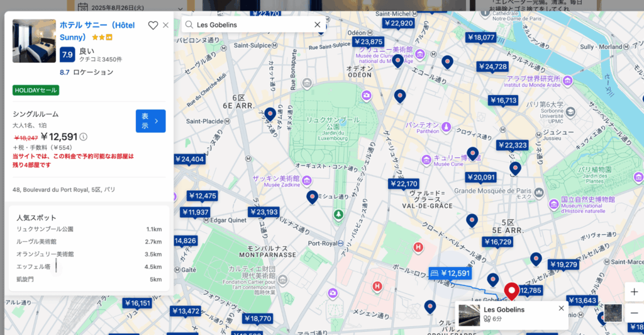Image resolution: width=644 pixels, height=335 pixels.
Task: Click エッフェル塔 4.5km row
Action: click(x=89, y=267)
